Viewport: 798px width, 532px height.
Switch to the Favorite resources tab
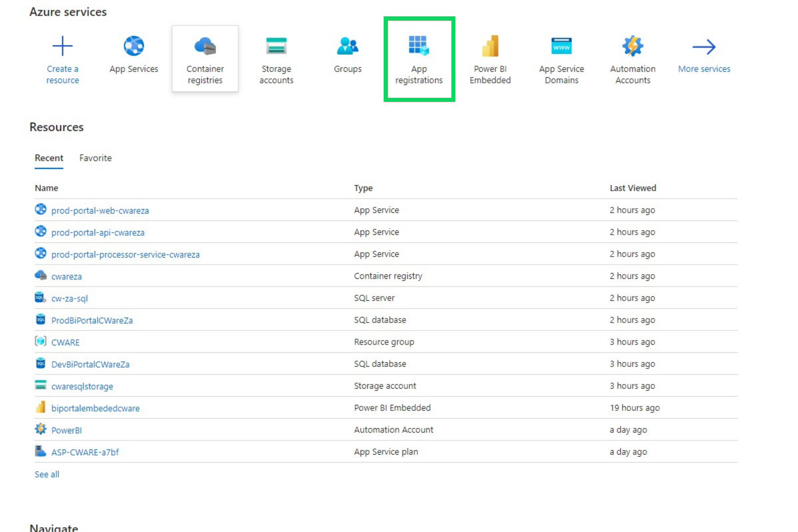95,158
